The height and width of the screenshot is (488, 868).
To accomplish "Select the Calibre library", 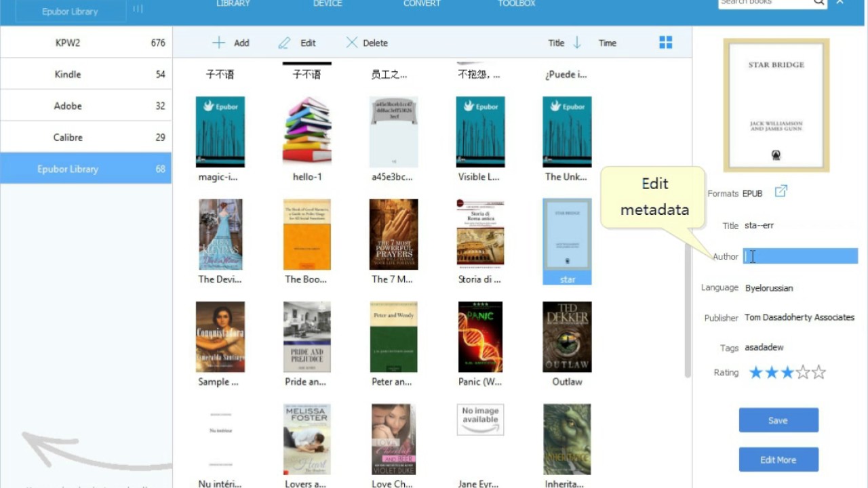I will [85, 137].
